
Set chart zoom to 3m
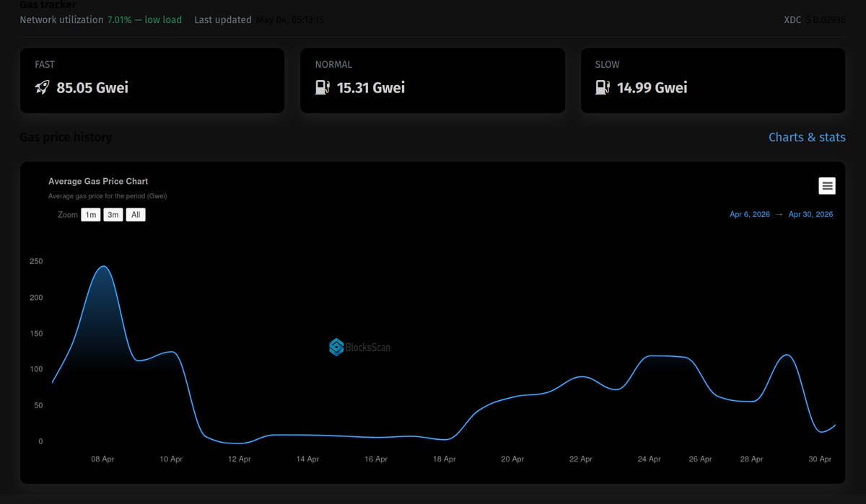(113, 215)
